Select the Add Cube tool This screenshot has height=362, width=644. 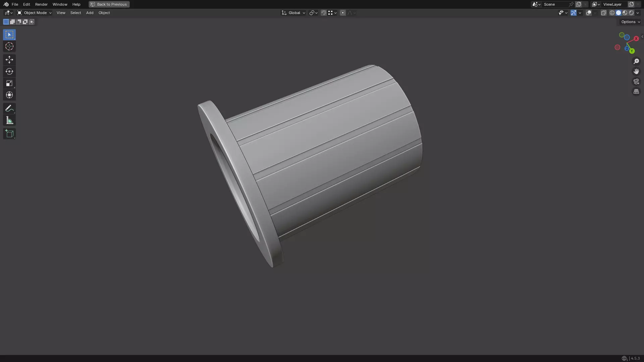pos(9,134)
